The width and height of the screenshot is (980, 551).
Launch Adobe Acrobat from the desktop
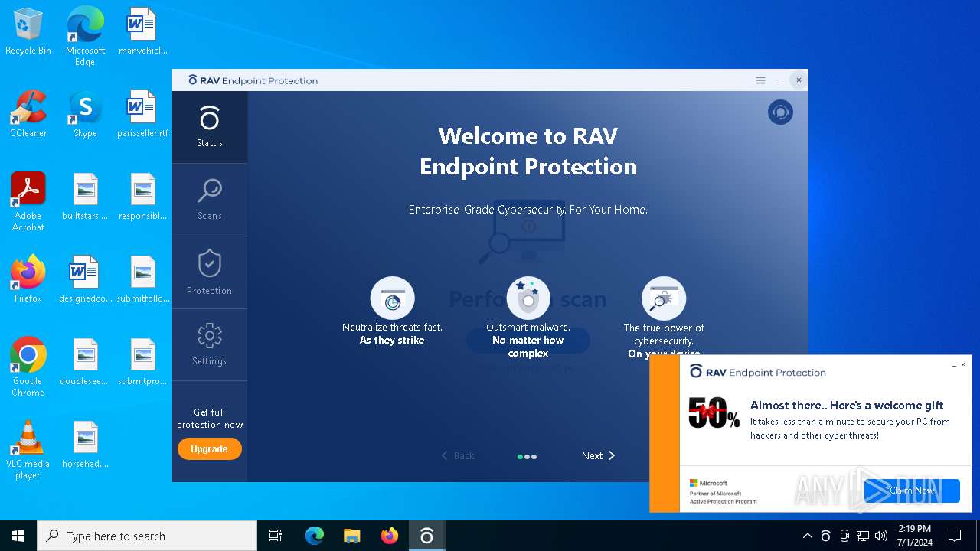coord(28,201)
